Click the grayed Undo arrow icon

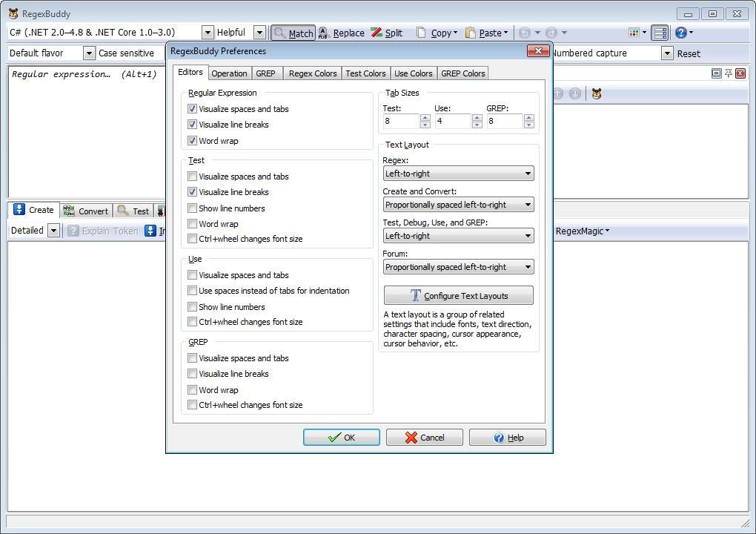(525, 33)
